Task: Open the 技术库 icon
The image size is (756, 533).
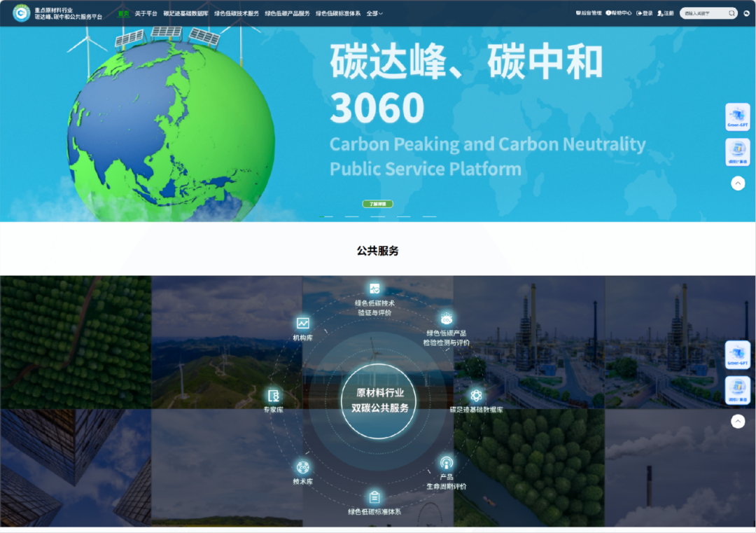Action: [303, 467]
